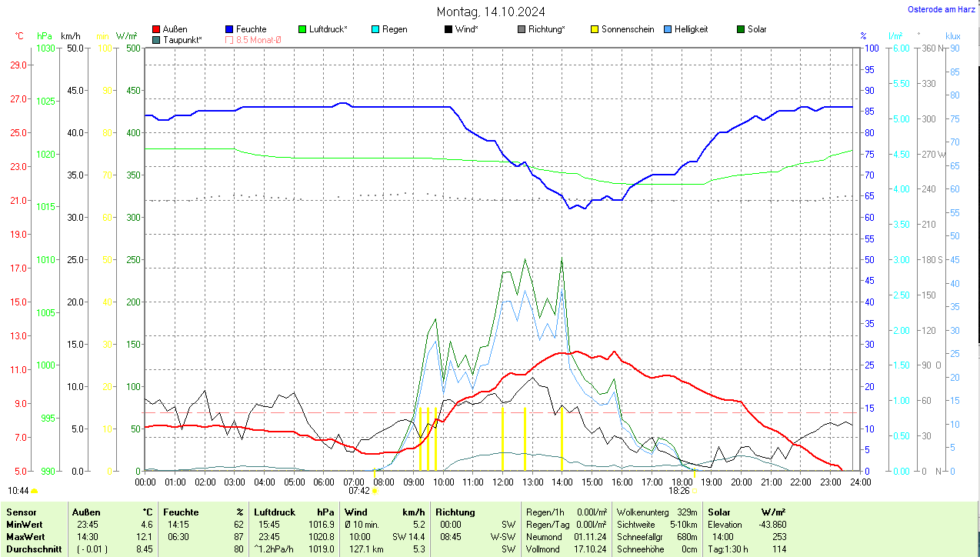Open the Osterode am Harz link
Screen dimensions: 980x557
coord(940,9)
